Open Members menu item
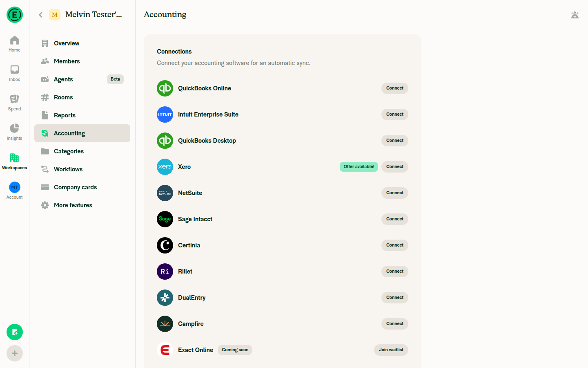The image size is (588, 368). click(82, 61)
